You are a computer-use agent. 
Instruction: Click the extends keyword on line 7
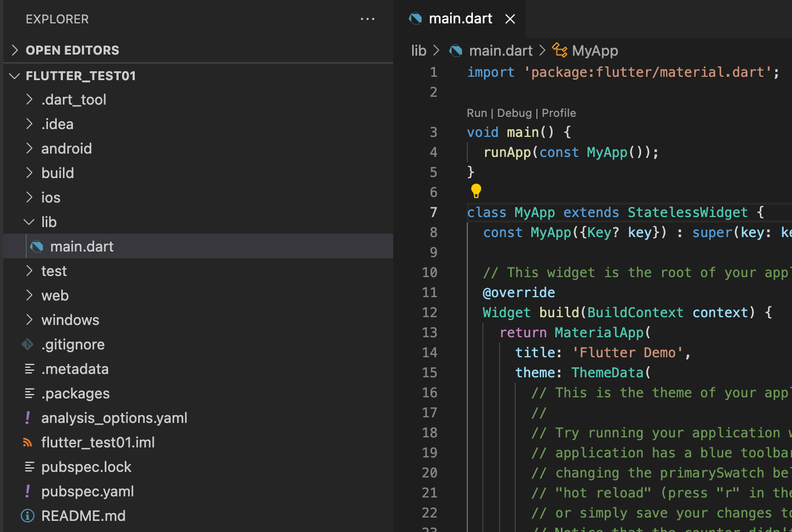point(591,212)
